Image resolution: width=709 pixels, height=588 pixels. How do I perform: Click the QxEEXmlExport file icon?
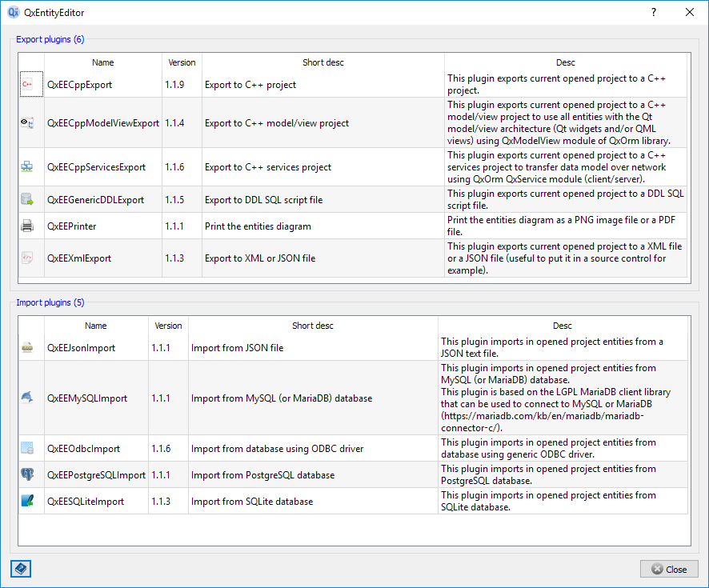pyautogui.click(x=28, y=258)
